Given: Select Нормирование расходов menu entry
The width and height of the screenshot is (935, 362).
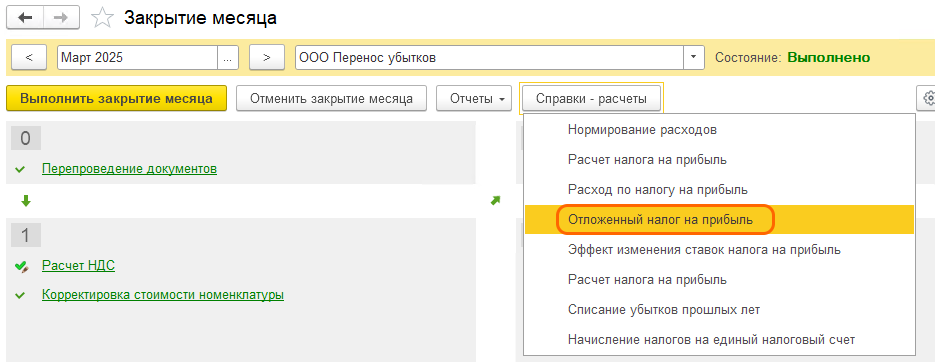Looking at the screenshot, I should (719, 129).
